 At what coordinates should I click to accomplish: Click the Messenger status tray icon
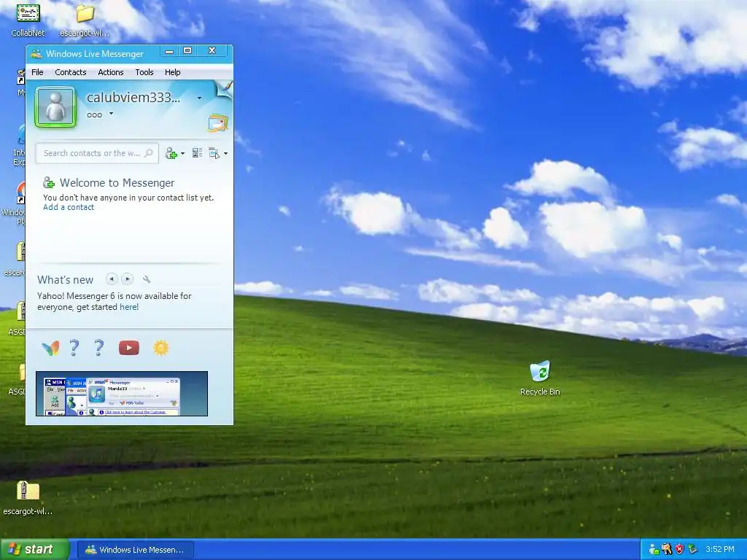tap(654, 550)
